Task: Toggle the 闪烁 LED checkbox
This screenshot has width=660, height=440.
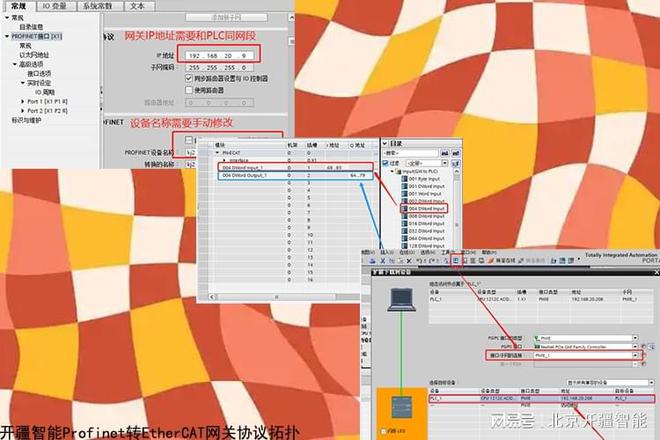Action: [383, 431]
